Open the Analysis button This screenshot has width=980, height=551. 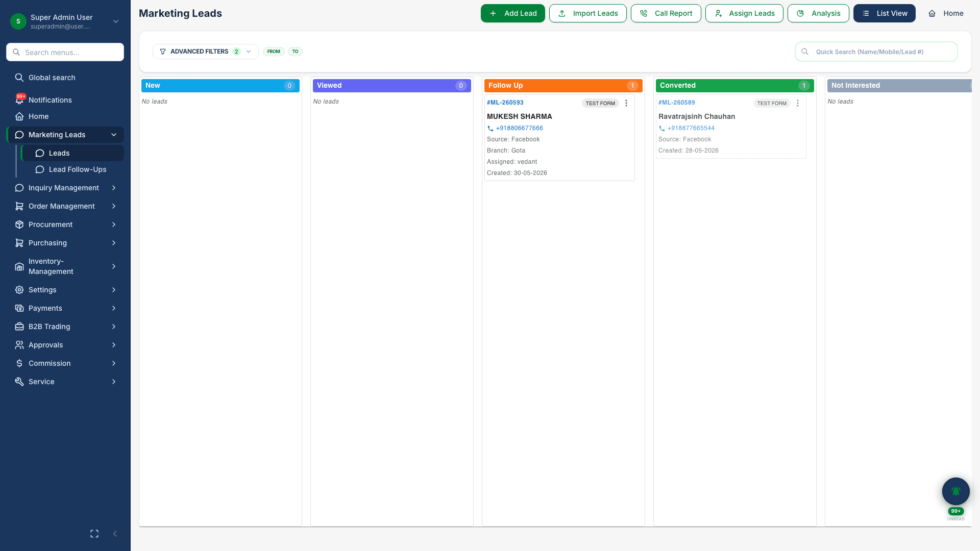pos(818,13)
